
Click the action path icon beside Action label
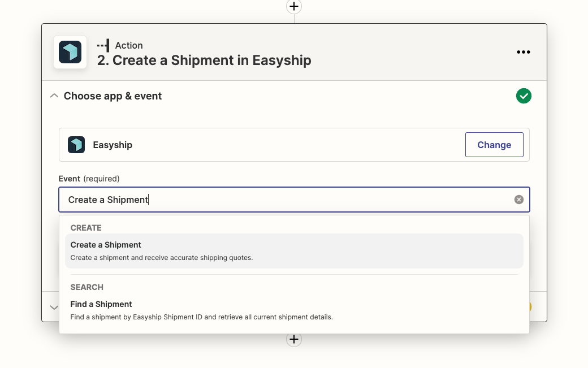(x=103, y=45)
